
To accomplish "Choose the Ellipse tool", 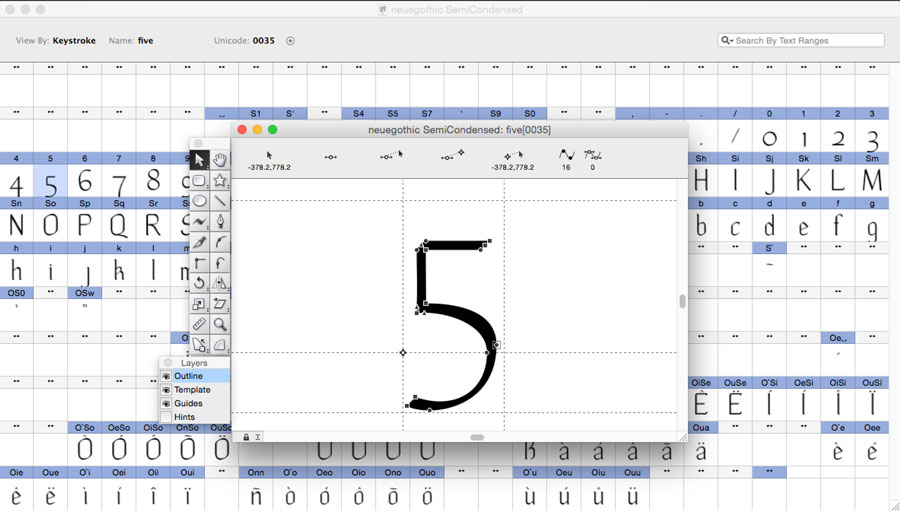I will point(199,201).
